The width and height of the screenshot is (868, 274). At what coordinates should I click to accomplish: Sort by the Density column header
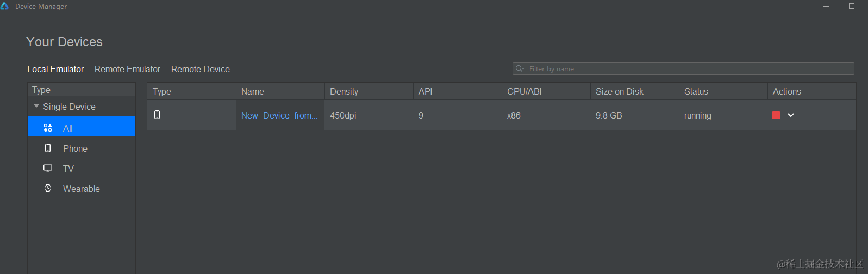369,91
